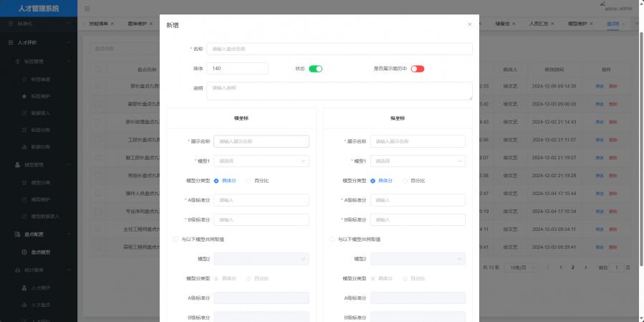
Task: Click the 说明 textarea in dialog
Action: coord(340,91)
